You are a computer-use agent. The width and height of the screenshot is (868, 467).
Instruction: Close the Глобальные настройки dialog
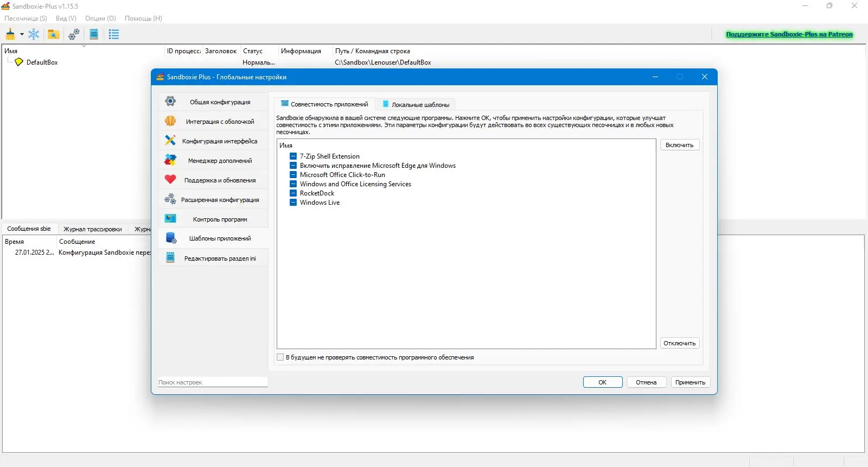[704, 77]
